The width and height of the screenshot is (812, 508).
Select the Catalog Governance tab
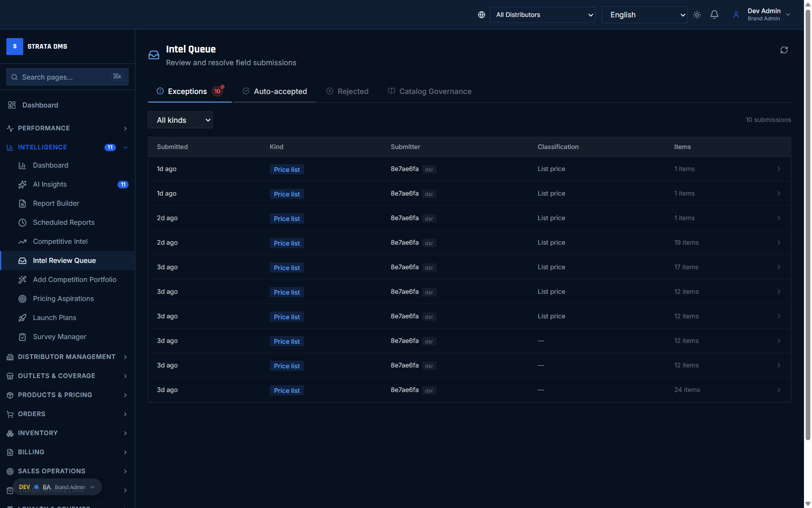(435, 91)
